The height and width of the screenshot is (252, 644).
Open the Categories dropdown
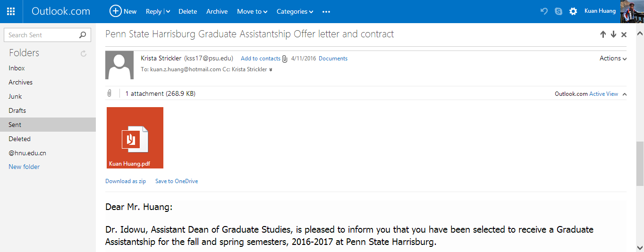295,11
